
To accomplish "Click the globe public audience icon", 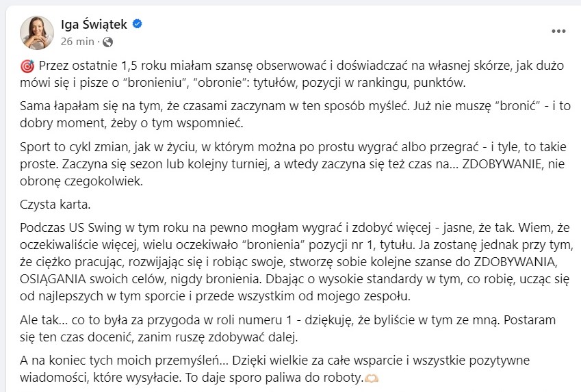I will point(107,42).
